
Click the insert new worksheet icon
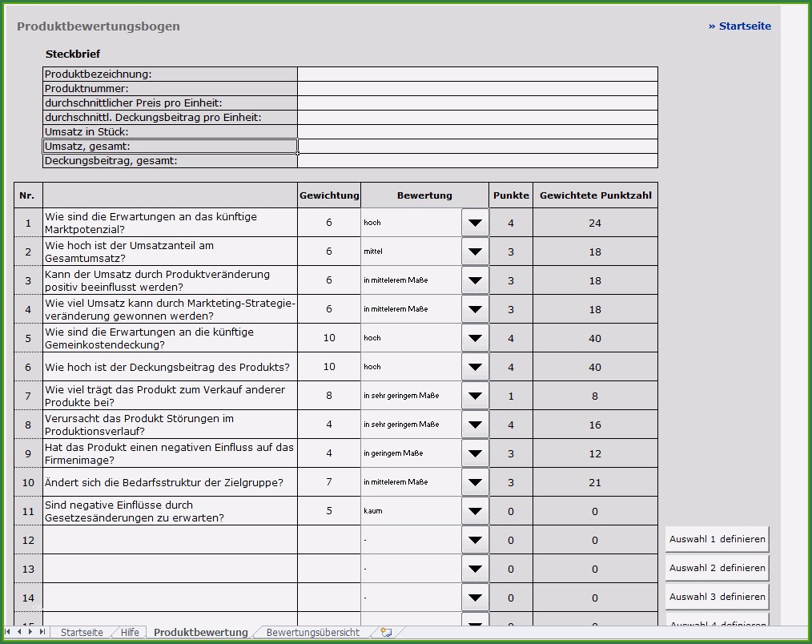[x=386, y=632]
